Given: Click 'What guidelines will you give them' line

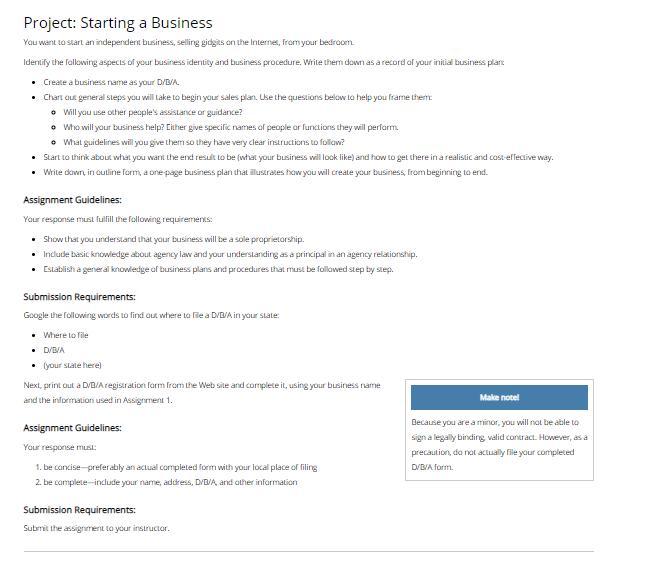Looking at the screenshot, I should [204, 142].
